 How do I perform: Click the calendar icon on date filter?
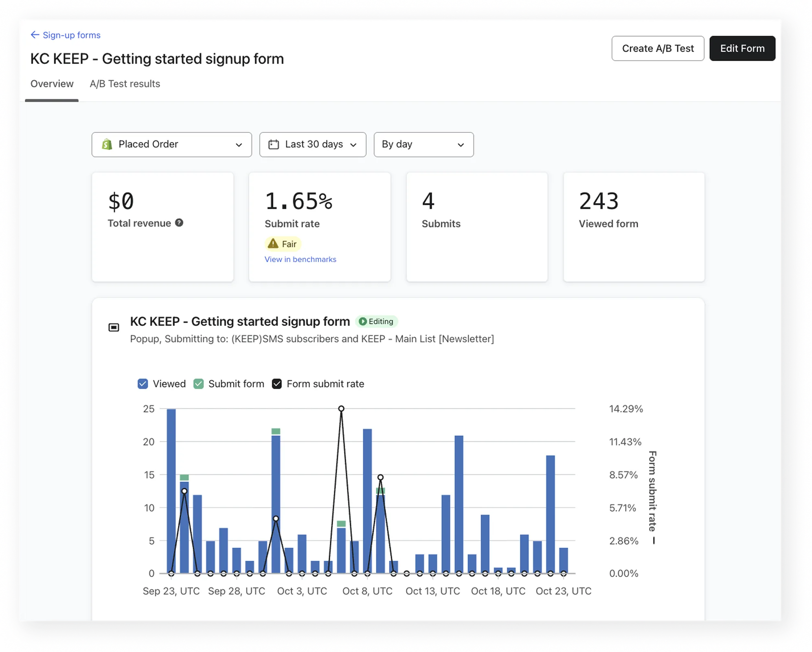(274, 145)
